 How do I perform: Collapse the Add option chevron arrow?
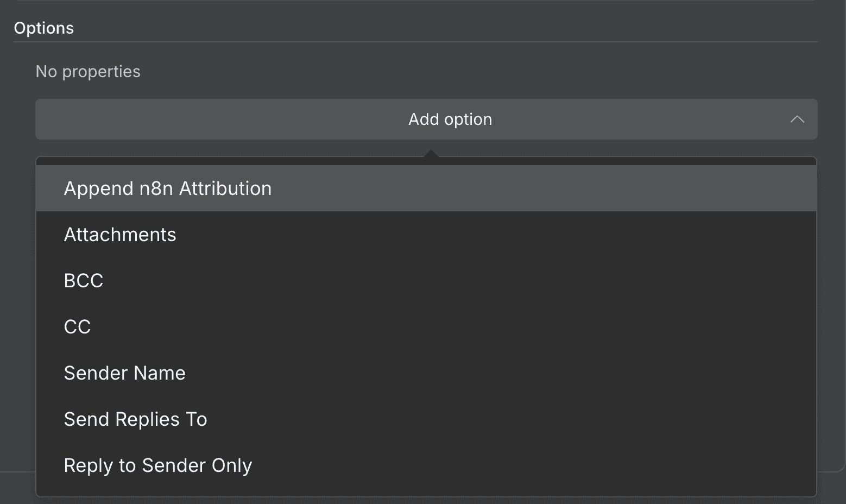[x=797, y=119]
